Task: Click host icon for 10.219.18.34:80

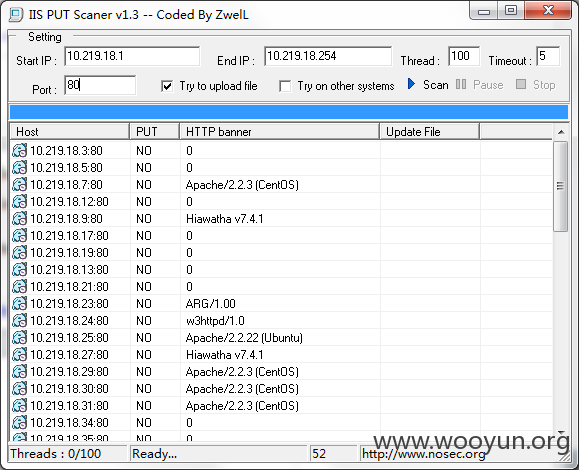Action: pos(20,422)
